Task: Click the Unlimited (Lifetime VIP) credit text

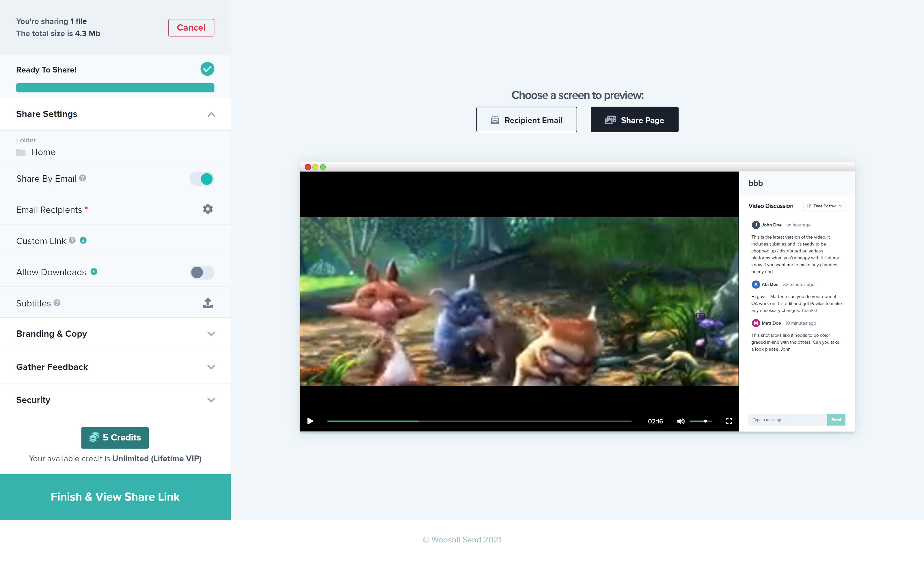Action: pyautogui.click(x=157, y=458)
